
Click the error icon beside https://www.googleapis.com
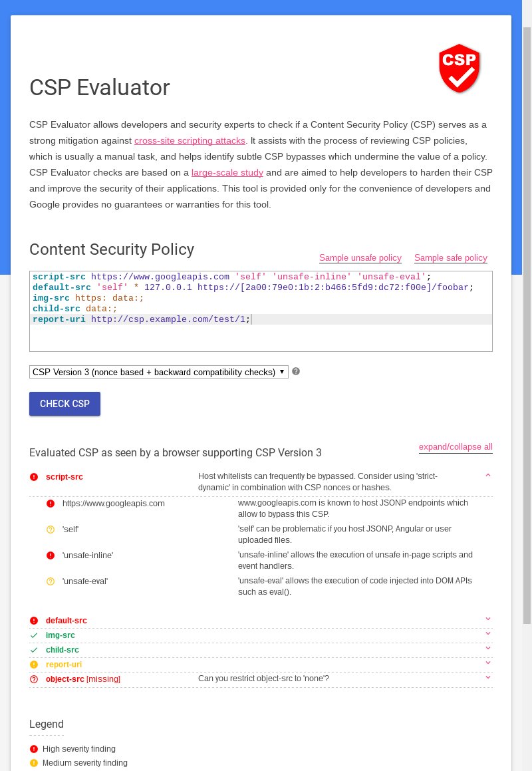(x=51, y=504)
